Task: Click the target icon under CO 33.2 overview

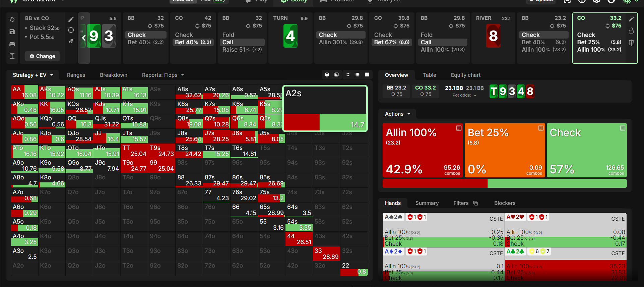Action: click(x=422, y=94)
